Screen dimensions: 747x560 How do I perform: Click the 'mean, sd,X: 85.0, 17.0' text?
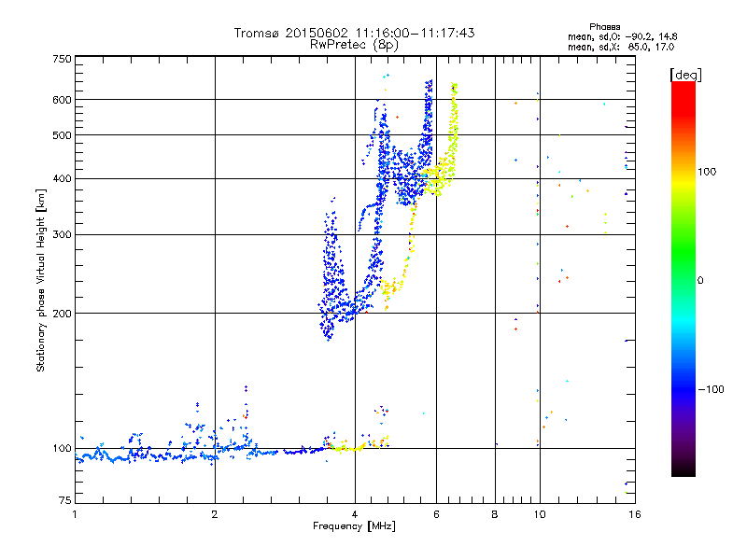(621, 47)
